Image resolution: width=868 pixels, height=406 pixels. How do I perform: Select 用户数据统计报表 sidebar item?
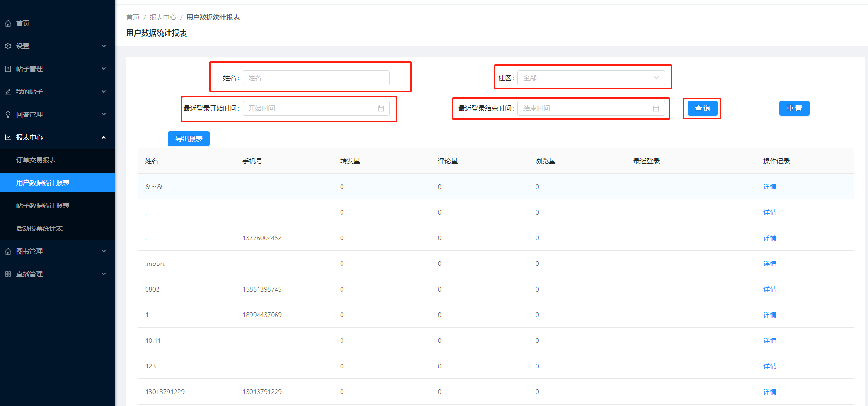click(x=57, y=183)
